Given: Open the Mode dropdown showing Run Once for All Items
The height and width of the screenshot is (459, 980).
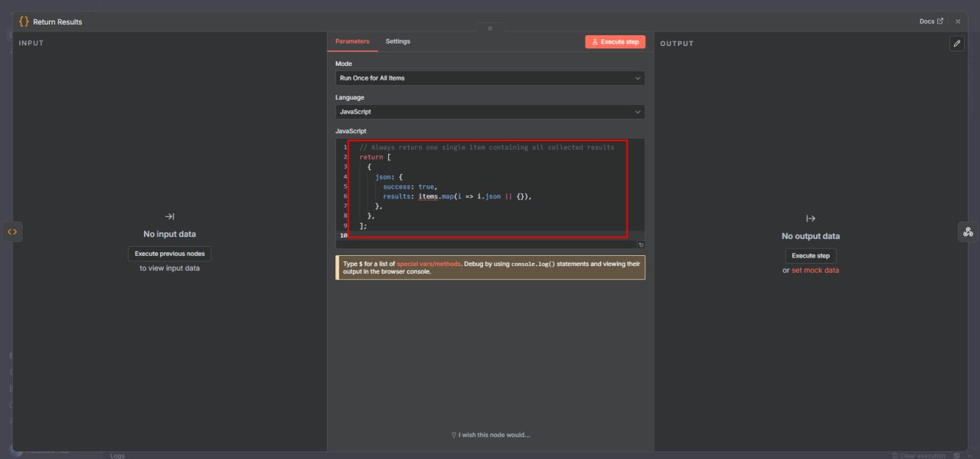Looking at the screenshot, I should tap(489, 77).
